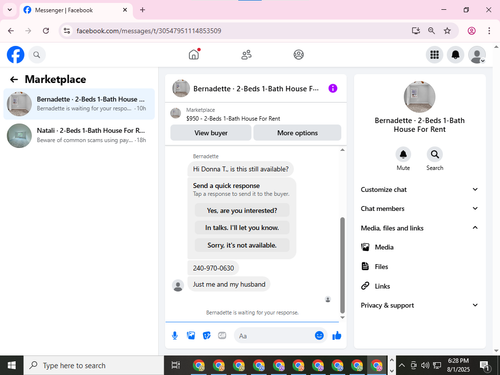
Task: Click the "Hi Donna T., is this still available?" message
Action: (241, 169)
